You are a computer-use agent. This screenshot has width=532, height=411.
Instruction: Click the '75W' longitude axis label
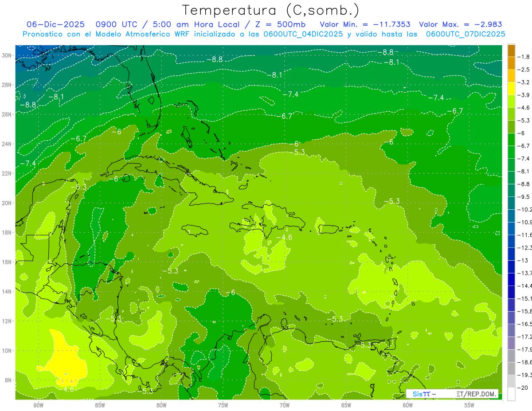[x=223, y=405]
